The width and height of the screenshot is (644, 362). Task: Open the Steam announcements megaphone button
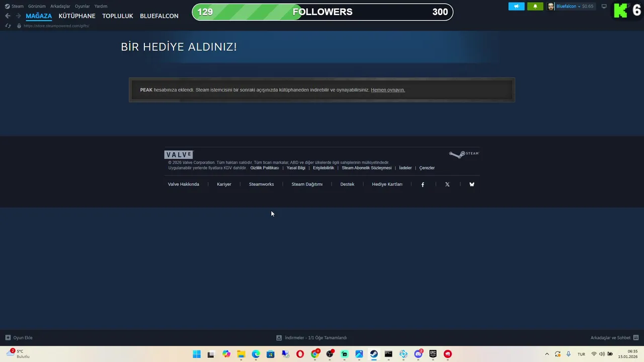516,7
